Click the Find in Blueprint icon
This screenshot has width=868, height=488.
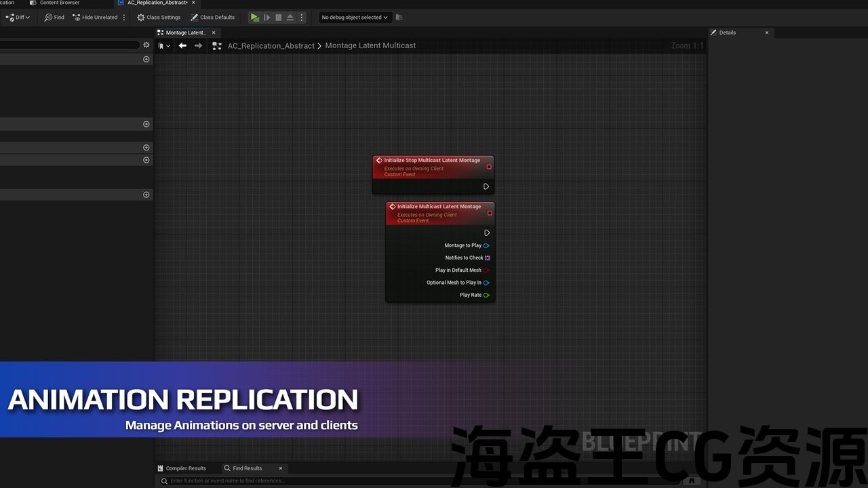tap(54, 18)
